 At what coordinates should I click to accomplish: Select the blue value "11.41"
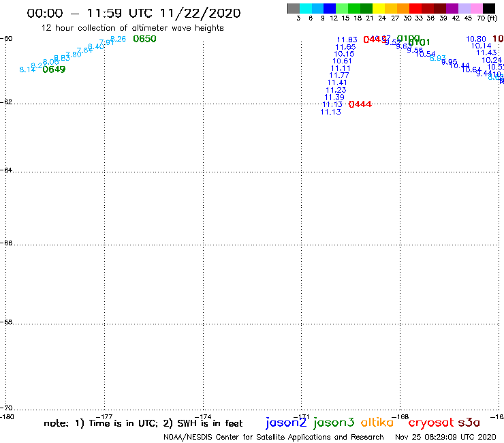pyautogui.click(x=337, y=82)
